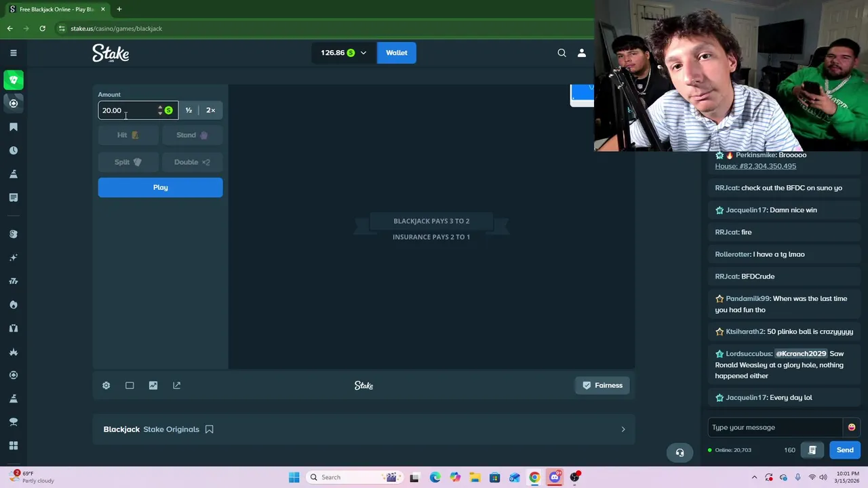Open the House: #82,304,350,495 link
This screenshot has width=868, height=488.
coord(755,166)
